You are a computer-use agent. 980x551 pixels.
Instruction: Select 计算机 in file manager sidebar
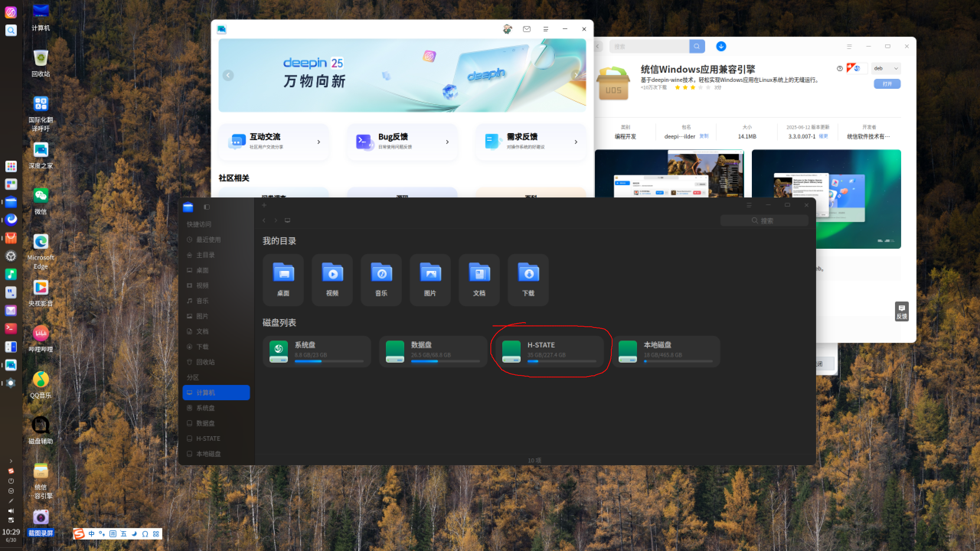[x=216, y=393]
